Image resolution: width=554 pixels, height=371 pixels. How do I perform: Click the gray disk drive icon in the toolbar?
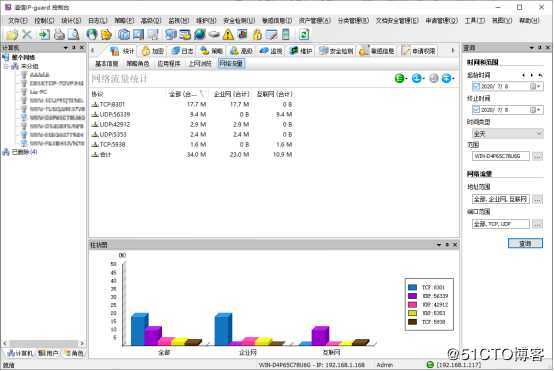[214, 35]
